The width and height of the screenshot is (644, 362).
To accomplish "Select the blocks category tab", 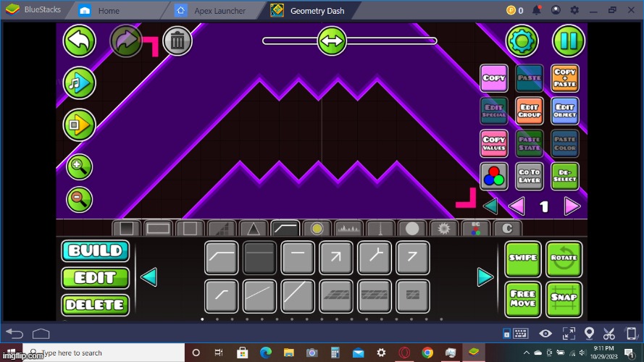I will [x=127, y=228].
